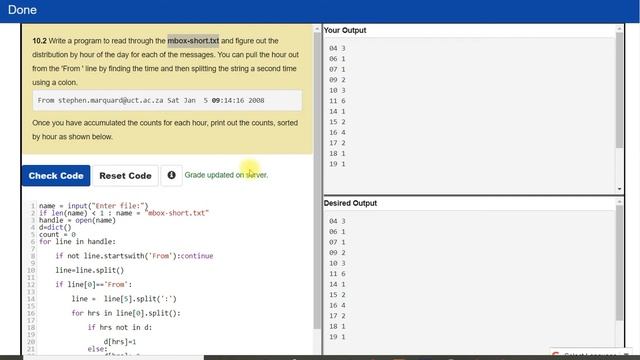The height and width of the screenshot is (360, 640).
Task: Click the 'handle = open(name)' code line
Action: 77,220
